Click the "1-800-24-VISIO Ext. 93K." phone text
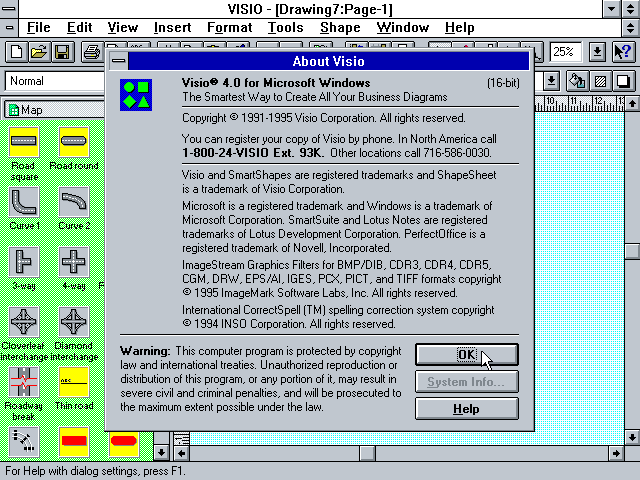This screenshot has width=640, height=480. click(x=253, y=153)
